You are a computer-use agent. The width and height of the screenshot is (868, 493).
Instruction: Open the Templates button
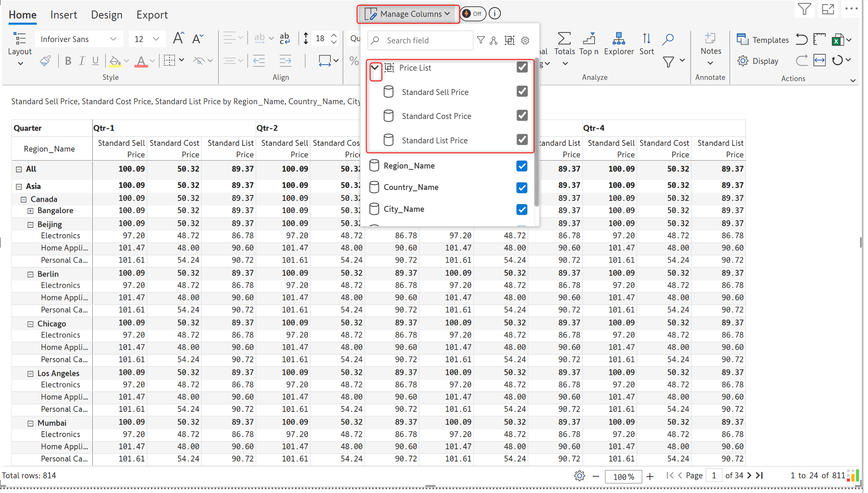[x=763, y=40]
